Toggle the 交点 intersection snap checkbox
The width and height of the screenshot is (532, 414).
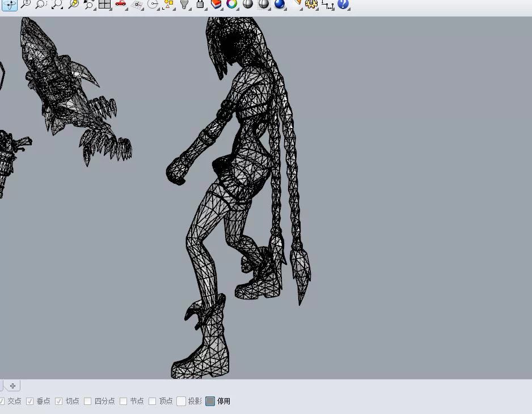[x=2, y=401]
